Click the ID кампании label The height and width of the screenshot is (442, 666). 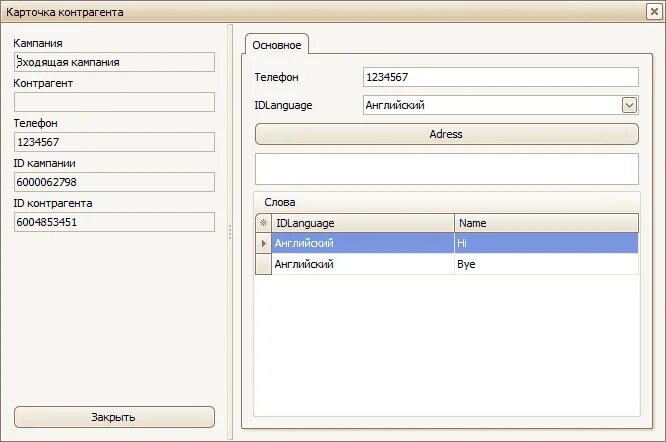(x=45, y=163)
